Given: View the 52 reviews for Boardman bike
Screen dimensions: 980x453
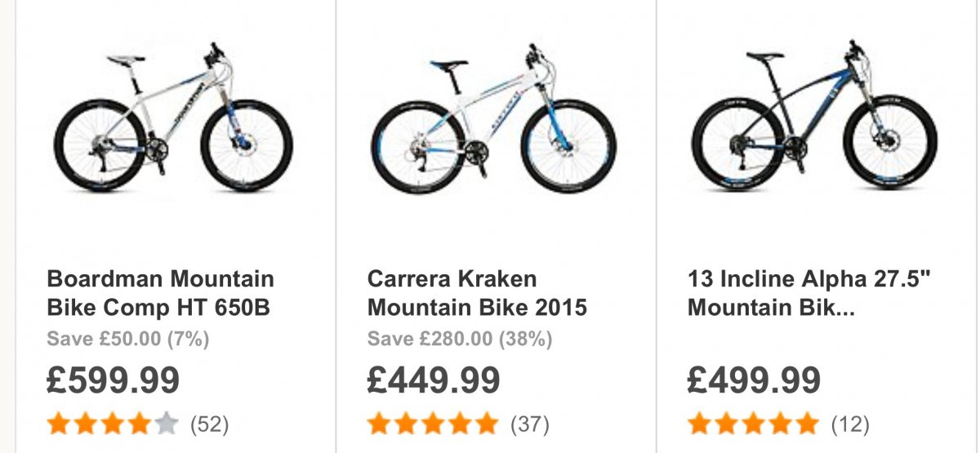Looking at the screenshot, I should pyautogui.click(x=210, y=424).
